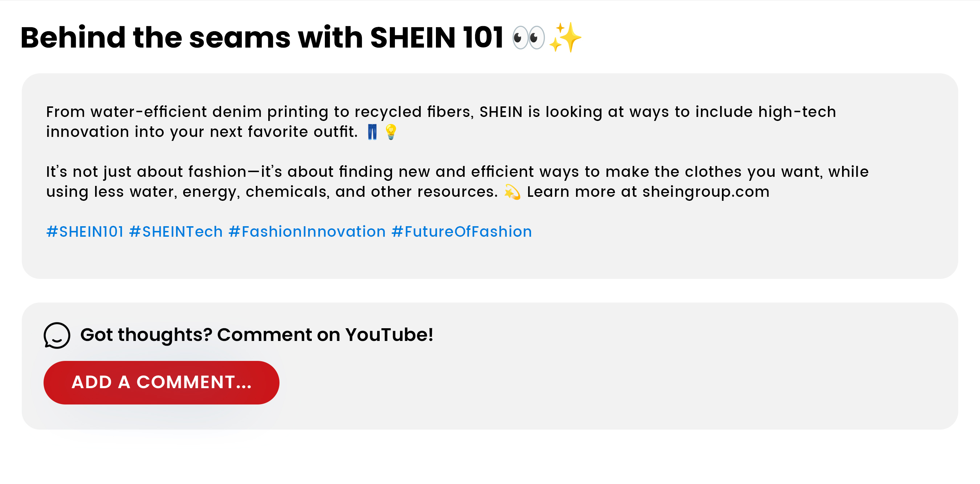Viewport: 980px width, 484px height.
Task: Click the smiley comment bubble icon
Action: point(57,335)
